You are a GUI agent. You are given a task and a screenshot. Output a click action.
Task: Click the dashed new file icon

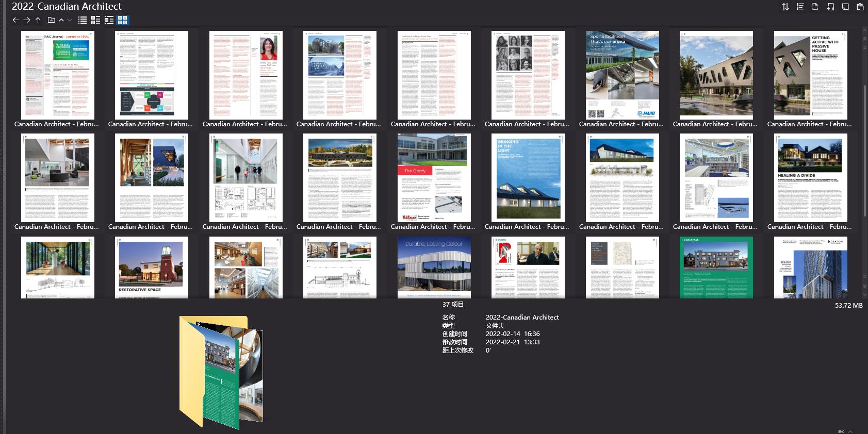point(815,7)
